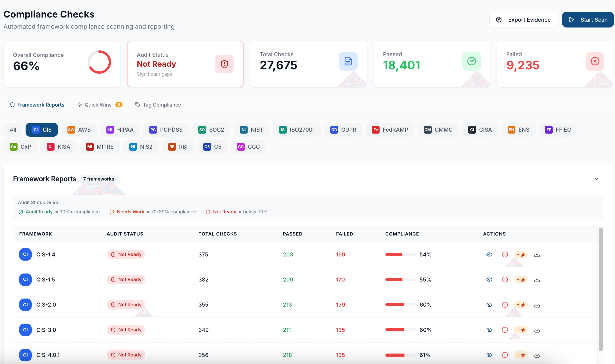Viewport: 615px width, 364px height.
Task: Click the X icon in Failed card
Action: pyautogui.click(x=595, y=61)
